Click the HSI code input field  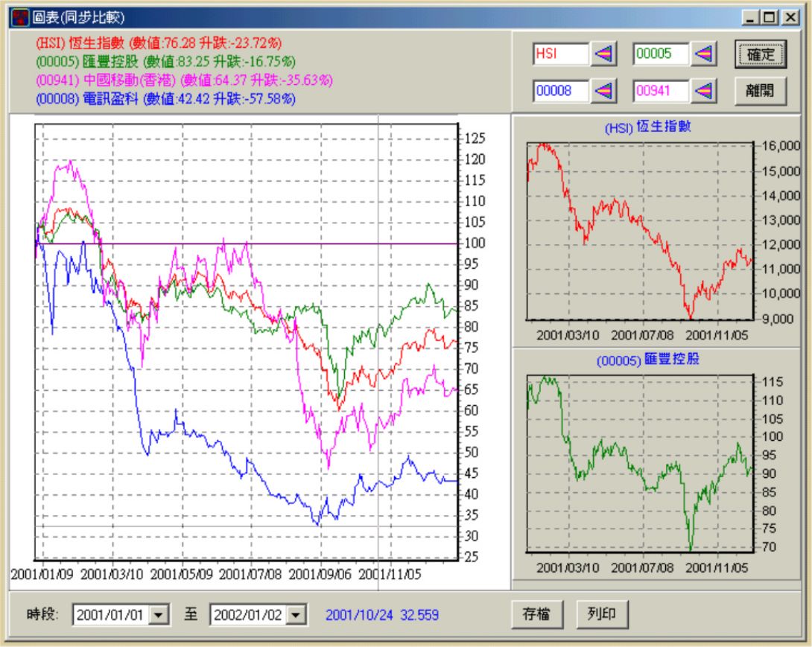coord(562,54)
